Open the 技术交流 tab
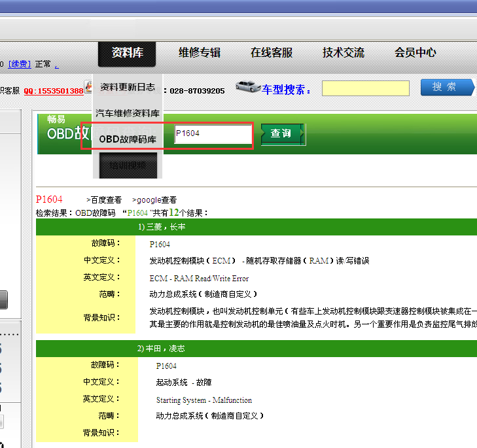Screen dimensions: 477x448 (343, 52)
